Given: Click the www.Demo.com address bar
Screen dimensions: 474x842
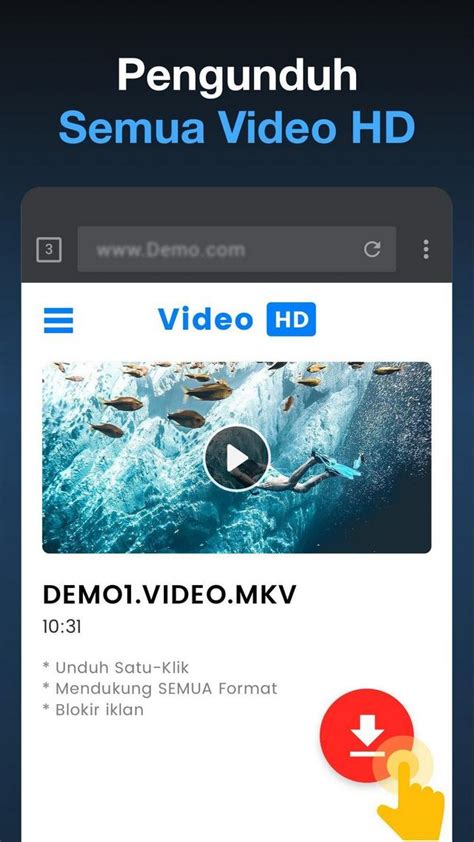Looking at the screenshot, I should pos(237,249).
